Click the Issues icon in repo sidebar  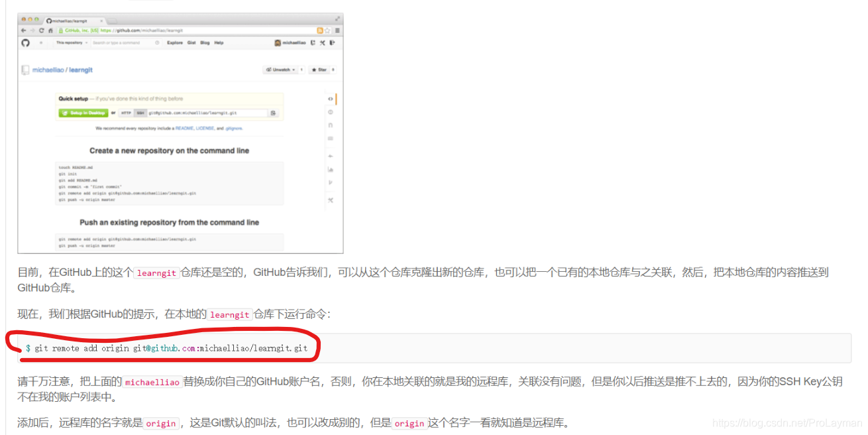coord(330,112)
